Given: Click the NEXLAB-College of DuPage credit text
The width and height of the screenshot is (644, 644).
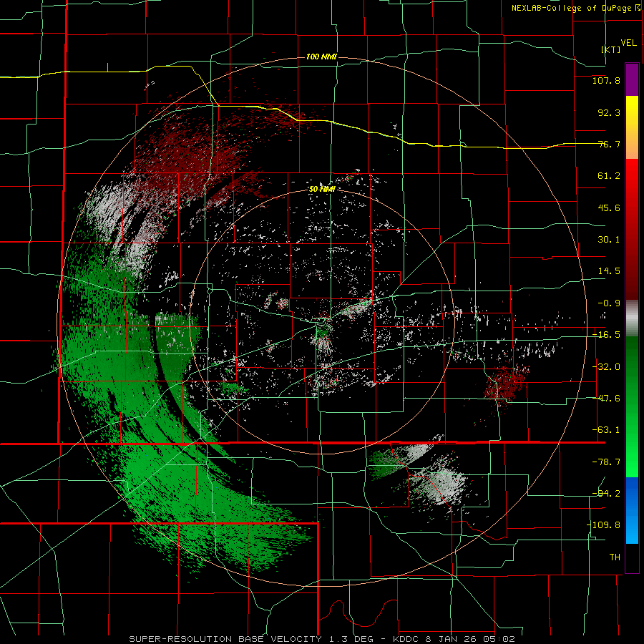Looking at the screenshot, I should click(x=576, y=8).
